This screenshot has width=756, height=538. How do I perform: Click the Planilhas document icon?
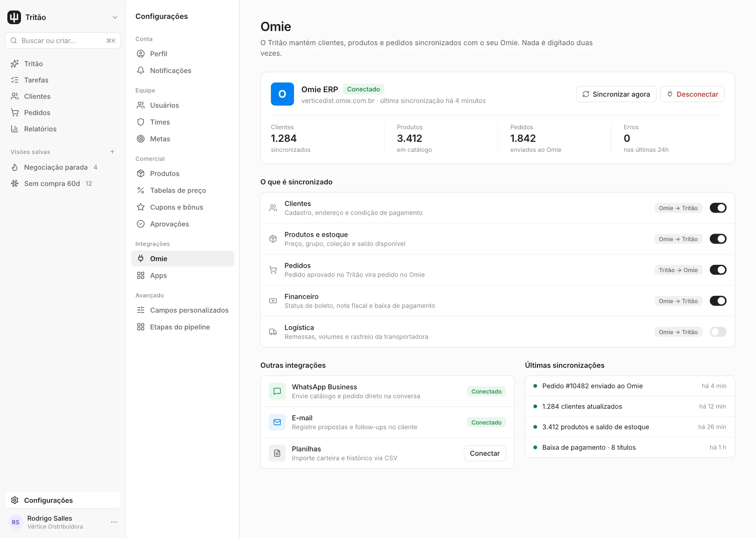(x=277, y=453)
